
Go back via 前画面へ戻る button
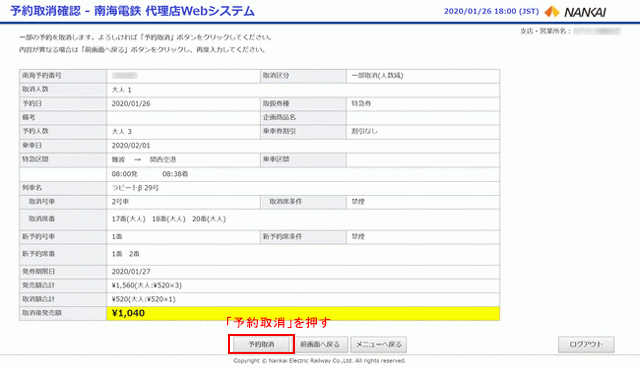coord(320,344)
